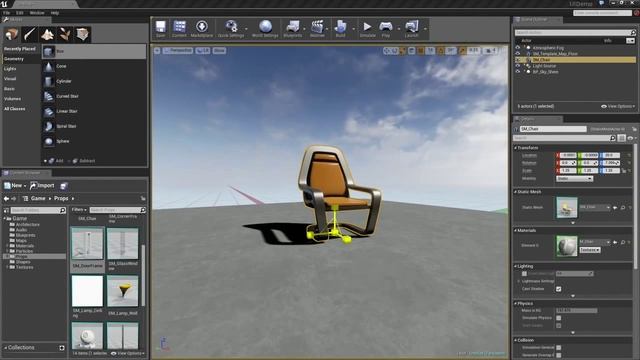Open the Matinee clapperboard icon
The image size is (640, 360).
click(x=317, y=29)
